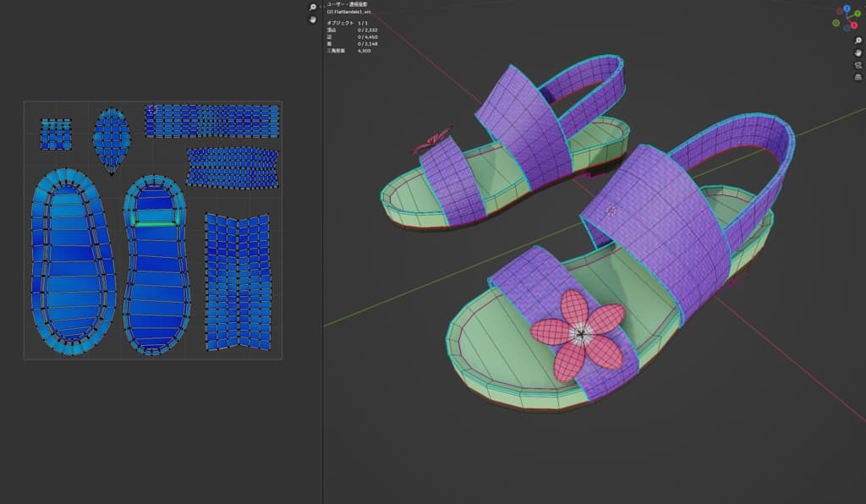
Task: Click the unlabeled green negative Y gizmo circle
Action: 836,24
